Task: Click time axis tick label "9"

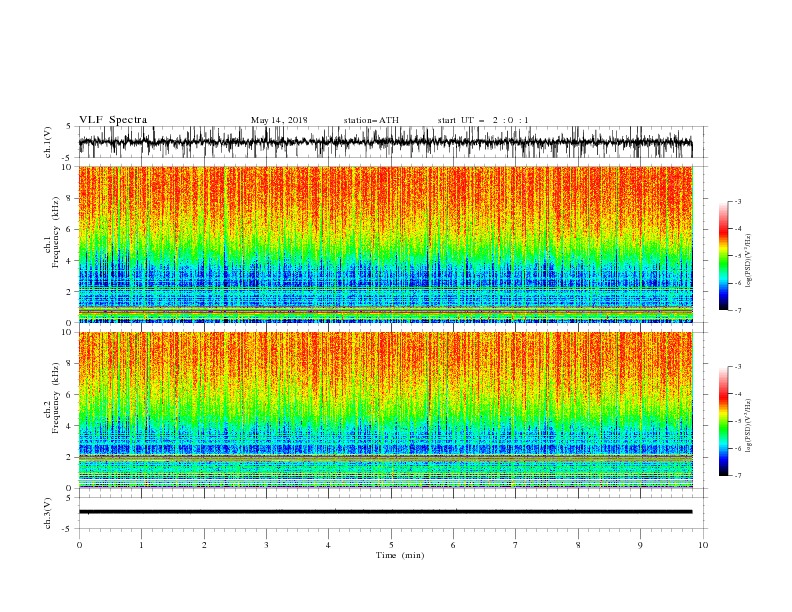Action: click(x=640, y=545)
